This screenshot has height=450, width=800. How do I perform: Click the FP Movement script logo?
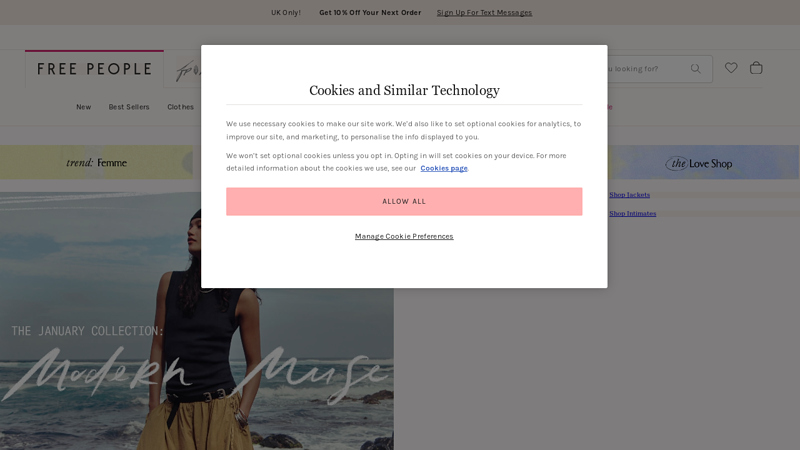pyautogui.click(x=188, y=69)
